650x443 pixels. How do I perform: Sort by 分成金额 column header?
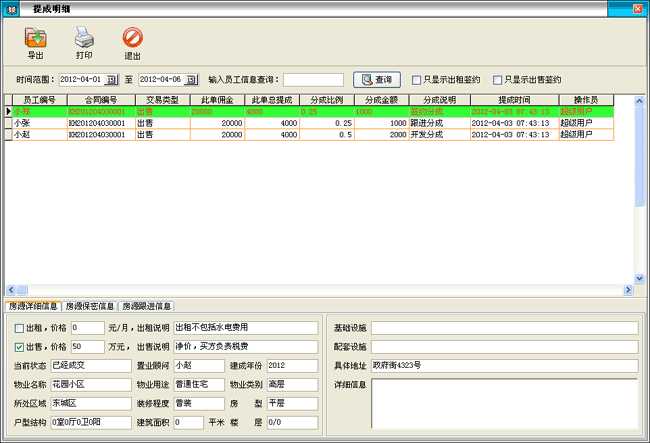tap(382, 100)
